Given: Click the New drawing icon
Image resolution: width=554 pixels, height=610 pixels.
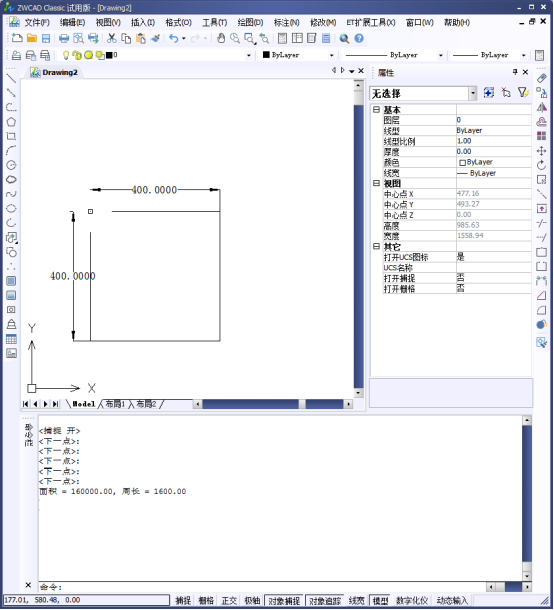Looking at the screenshot, I should coord(17,38).
